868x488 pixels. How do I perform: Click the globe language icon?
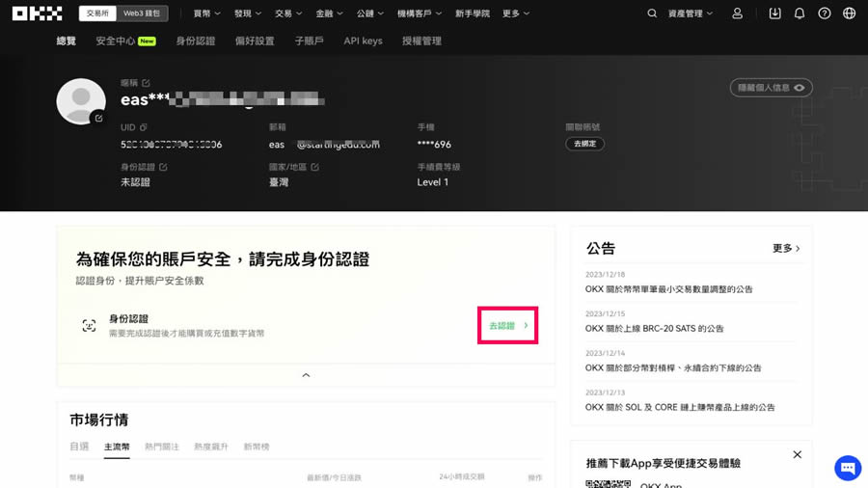click(849, 14)
